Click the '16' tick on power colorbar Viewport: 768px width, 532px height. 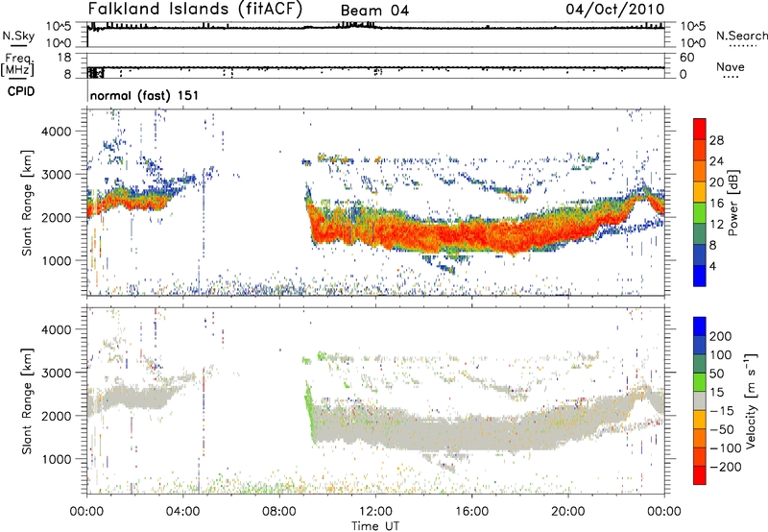pos(716,204)
